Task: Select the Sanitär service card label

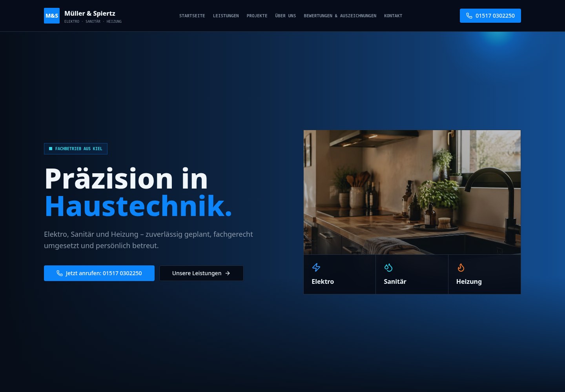Action: pos(395,281)
